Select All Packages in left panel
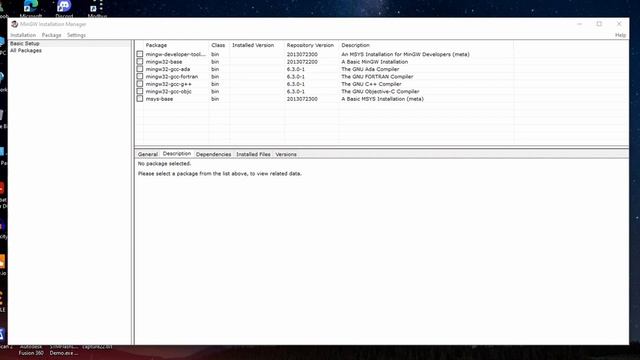This screenshot has height=360, width=640. pyautogui.click(x=26, y=51)
